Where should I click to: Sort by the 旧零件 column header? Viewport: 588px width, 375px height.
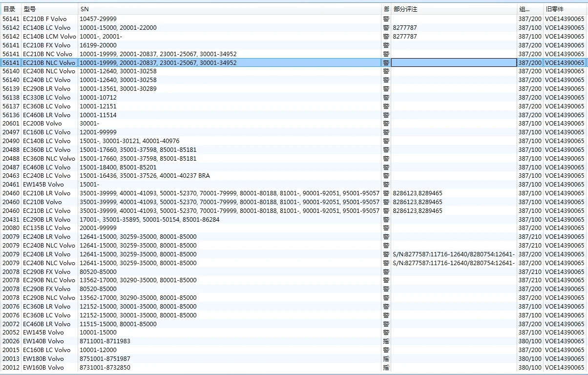click(555, 9)
